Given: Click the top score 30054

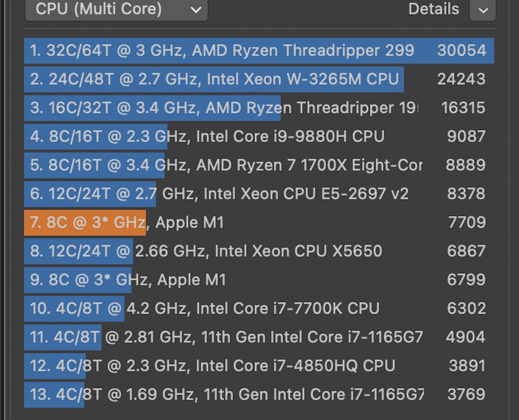Looking at the screenshot, I should point(461,50).
